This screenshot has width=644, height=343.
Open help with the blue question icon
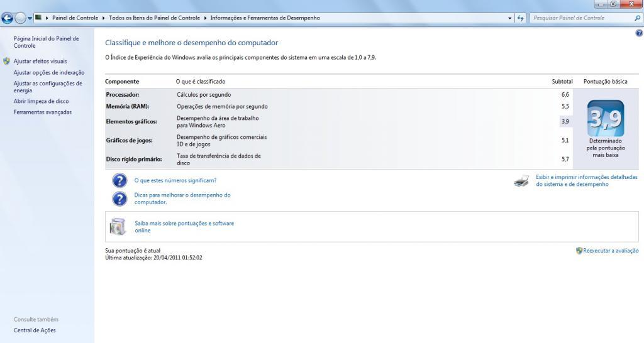click(x=639, y=33)
